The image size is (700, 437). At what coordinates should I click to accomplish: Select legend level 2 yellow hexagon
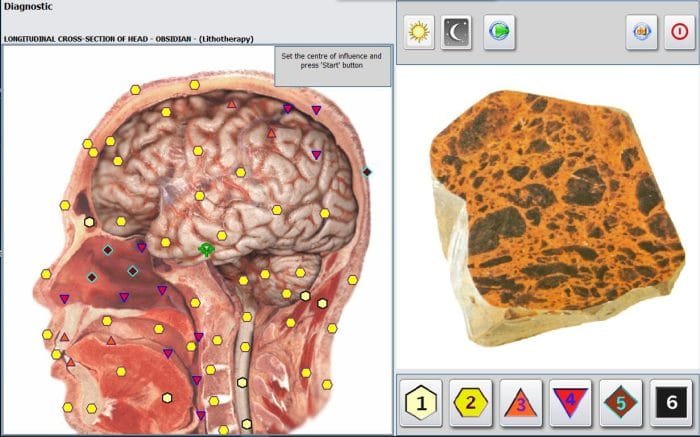pos(471,403)
